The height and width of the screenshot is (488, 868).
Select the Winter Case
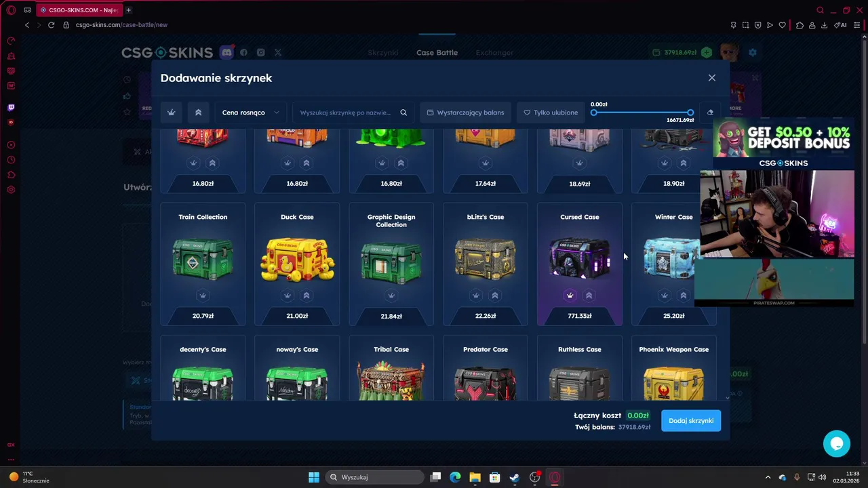[x=673, y=264]
